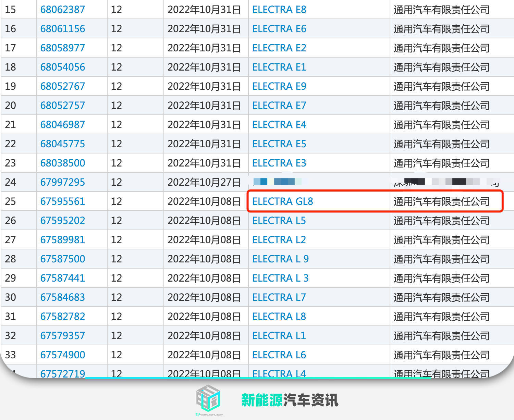This screenshot has height=420, width=514.
Task: Open application number 68052757
Action: point(62,106)
